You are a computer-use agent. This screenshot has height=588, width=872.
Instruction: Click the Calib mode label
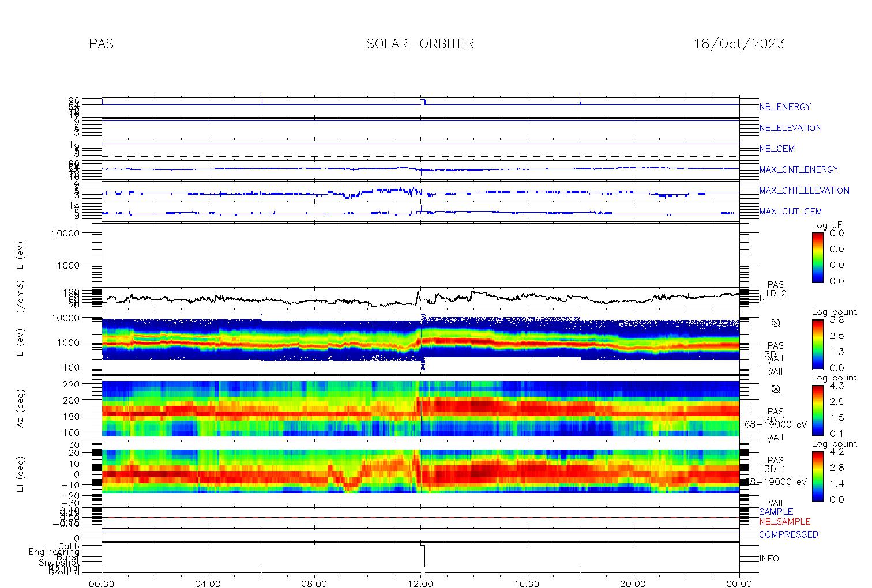69,546
